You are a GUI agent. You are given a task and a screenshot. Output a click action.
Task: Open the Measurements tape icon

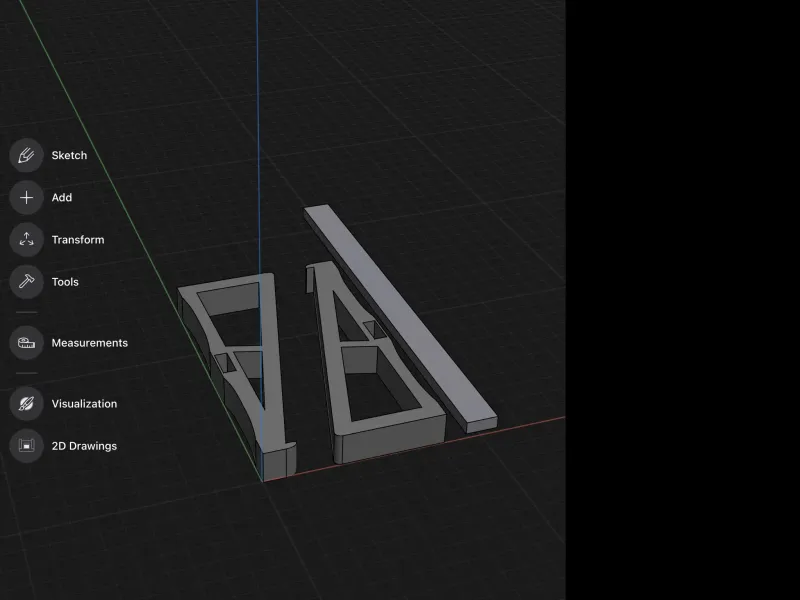coord(27,343)
